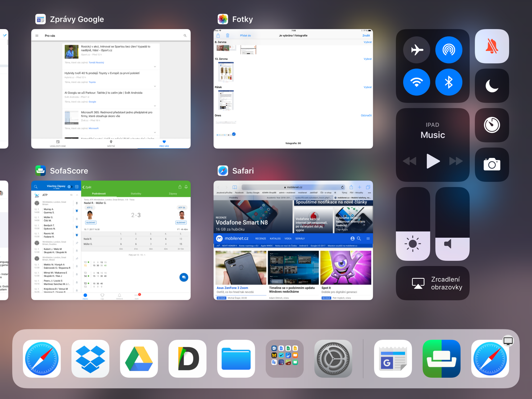Disable Bluetooth in Control Center

click(x=449, y=82)
